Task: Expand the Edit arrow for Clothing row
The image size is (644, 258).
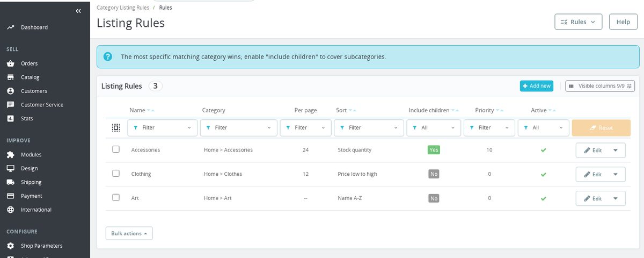Action: pyautogui.click(x=616, y=175)
